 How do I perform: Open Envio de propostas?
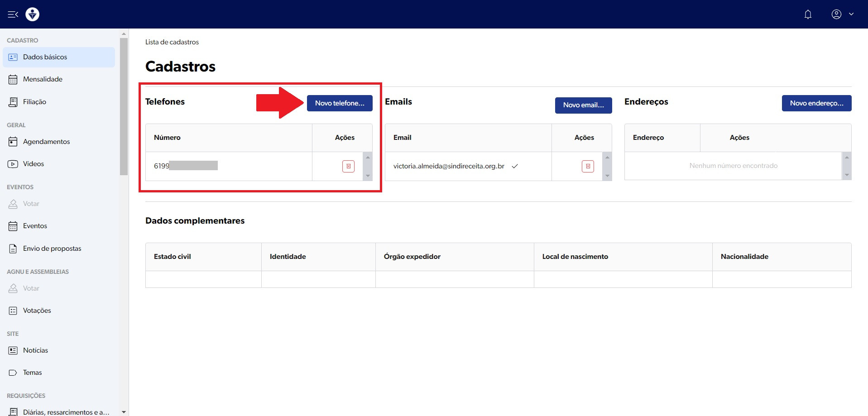(52, 249)
